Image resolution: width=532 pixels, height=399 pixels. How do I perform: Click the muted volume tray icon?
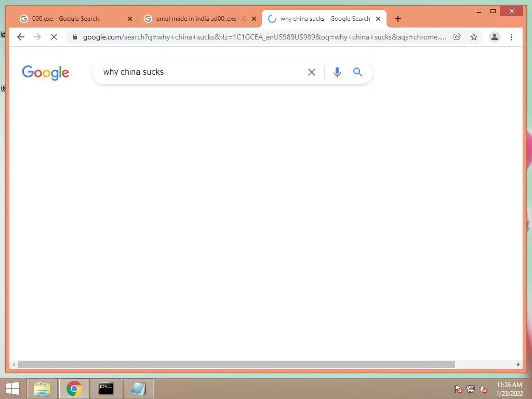pyautogui.click(x=483, y=389)
